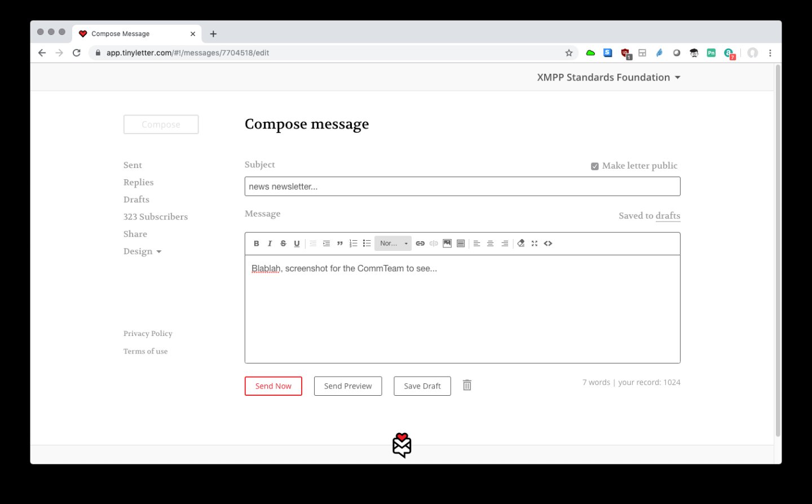The height and width of the screenshot is (504, 812).
Task: Follow the drafts link
Action: [668, 216]
